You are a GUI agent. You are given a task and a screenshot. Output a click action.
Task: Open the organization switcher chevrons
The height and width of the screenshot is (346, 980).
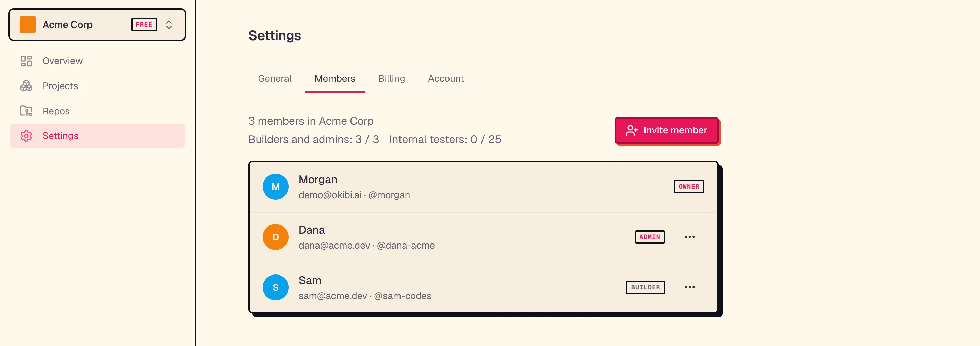(x=169, y=25)
